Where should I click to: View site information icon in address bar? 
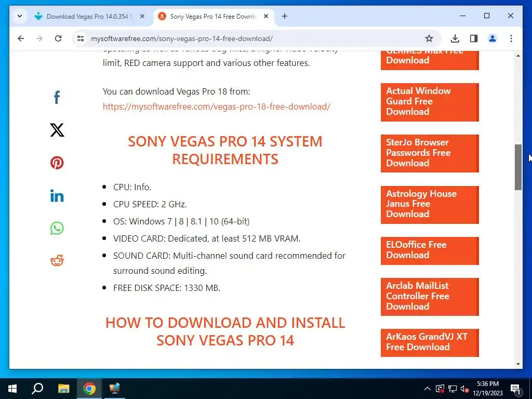pyautogui.click(x=81, y=38)
